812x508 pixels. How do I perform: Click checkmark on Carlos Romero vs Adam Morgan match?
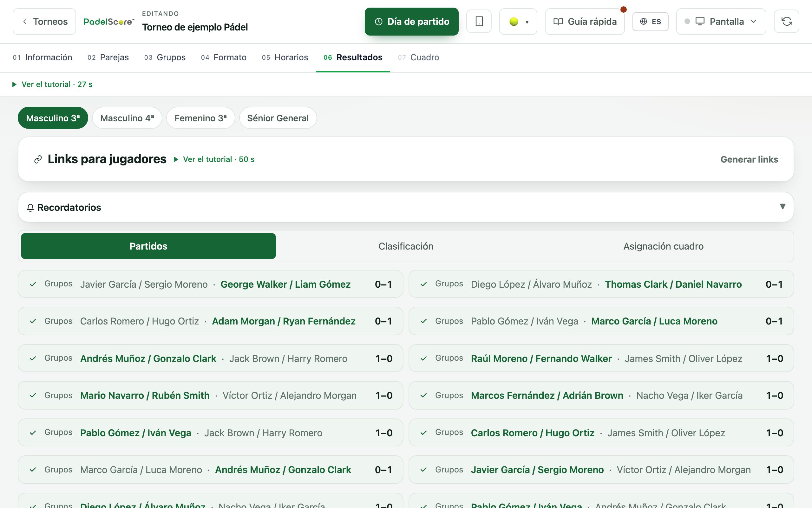tap(33, 321)
